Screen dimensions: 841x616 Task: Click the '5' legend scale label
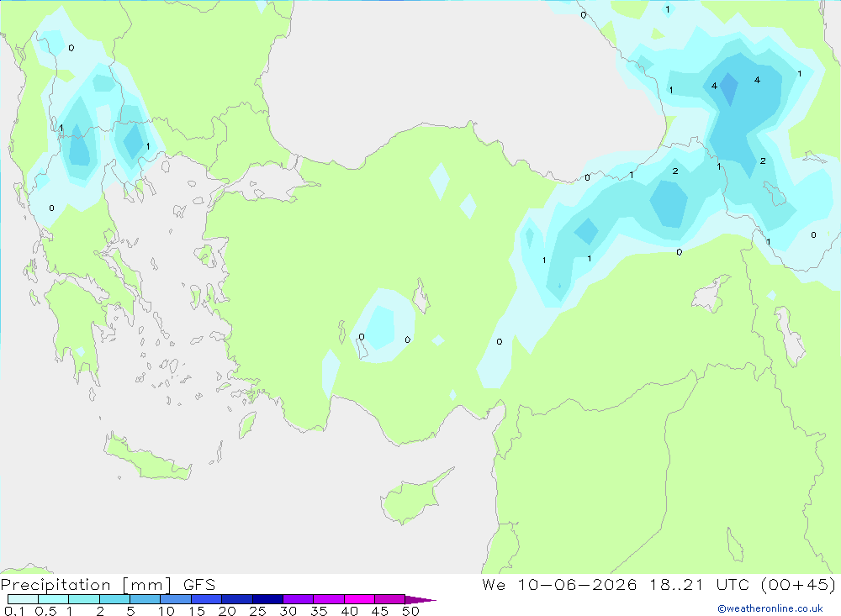130,611
